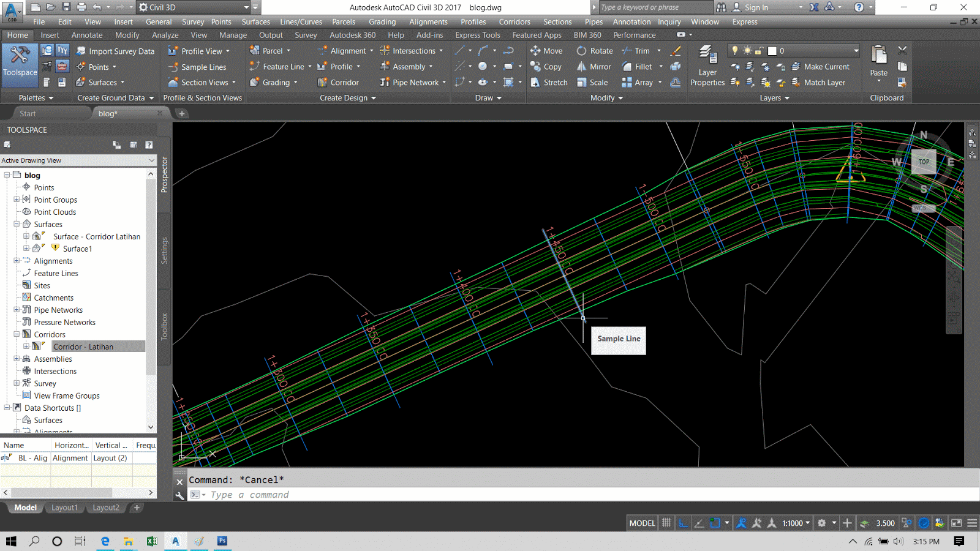Screen dimensions: 980x551
Task: Activate the Copy tool
Action: coord(546,67)
